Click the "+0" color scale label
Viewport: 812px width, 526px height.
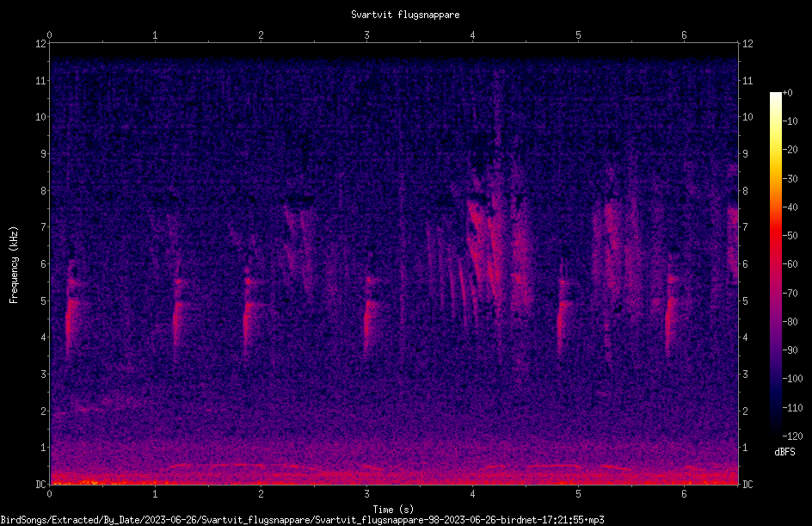788,93
